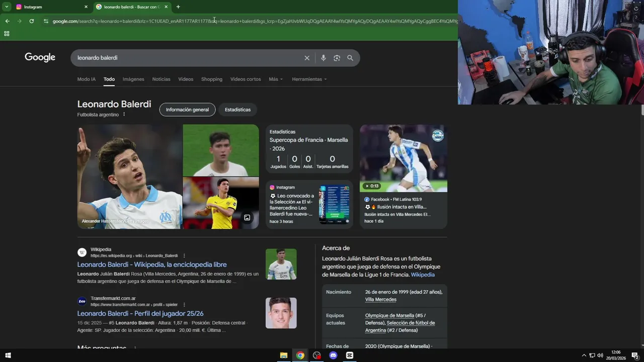The image size is (644, 362).
Task: Switch to Videos cortos tab
Action: tap(246, 79)
